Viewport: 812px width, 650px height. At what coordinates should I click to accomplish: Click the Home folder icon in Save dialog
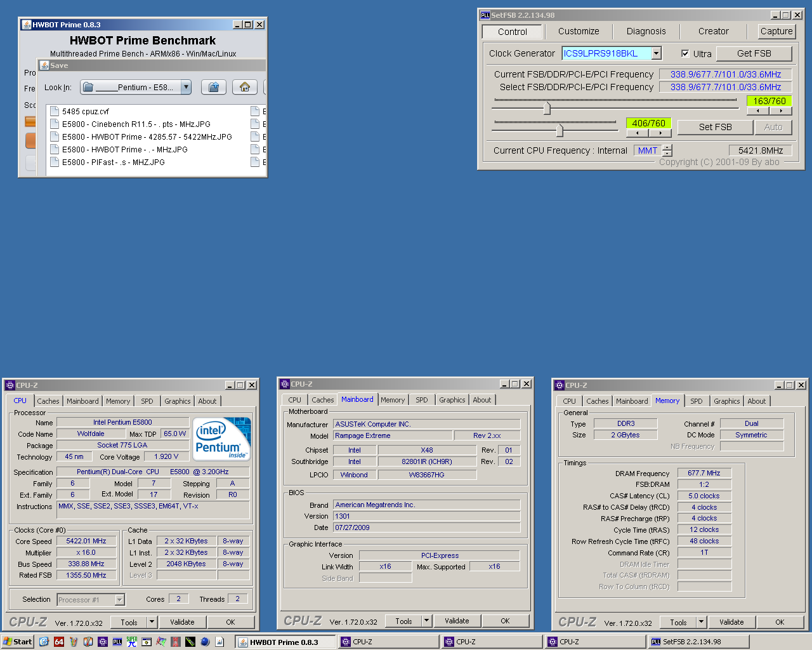click(245, 87)
